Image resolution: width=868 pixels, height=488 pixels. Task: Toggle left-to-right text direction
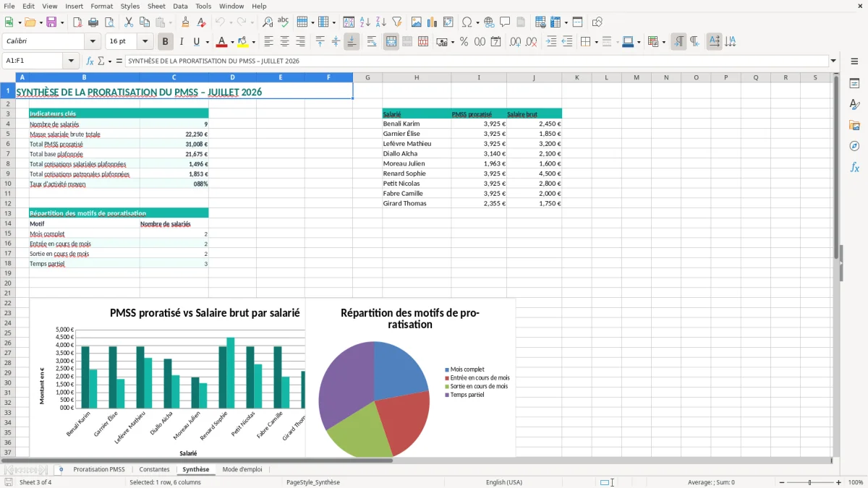coord(678,42)
